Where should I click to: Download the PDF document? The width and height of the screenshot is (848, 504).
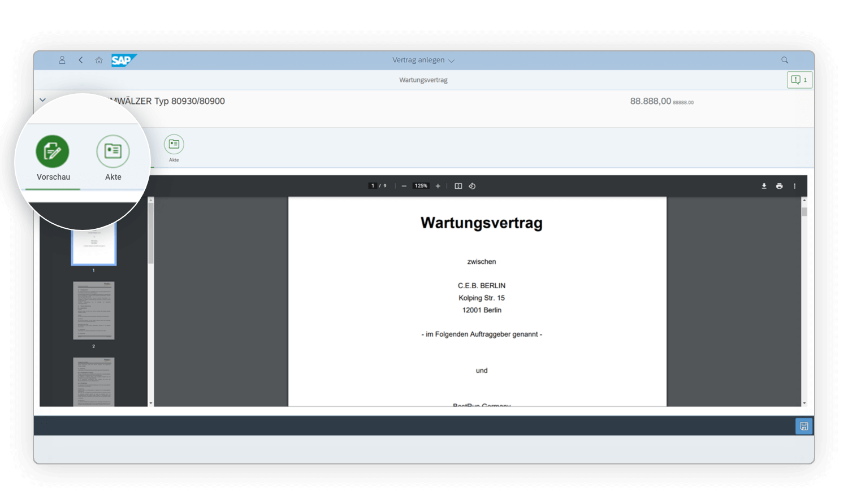pyautogui.click(x=764, y=186)
